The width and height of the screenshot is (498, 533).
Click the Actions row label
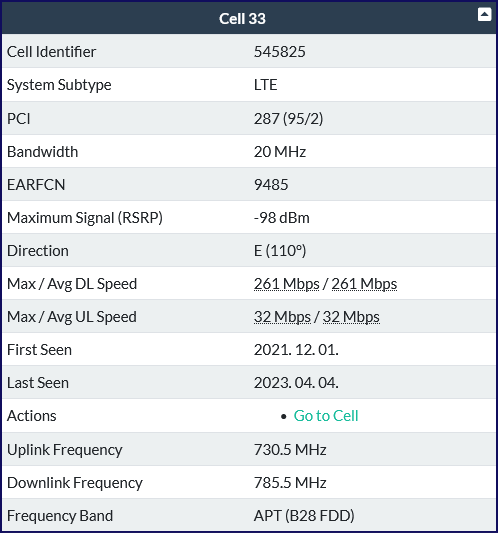32,416
